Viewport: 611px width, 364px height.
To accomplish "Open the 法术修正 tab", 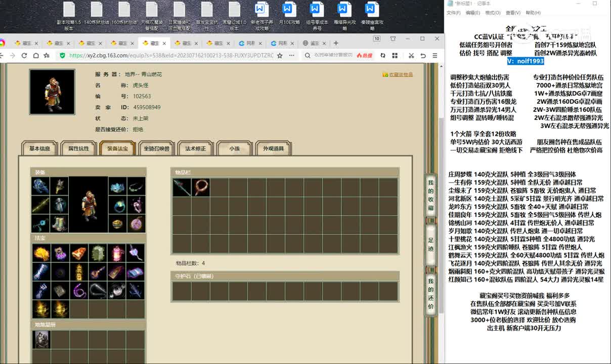I will point(195,148).
